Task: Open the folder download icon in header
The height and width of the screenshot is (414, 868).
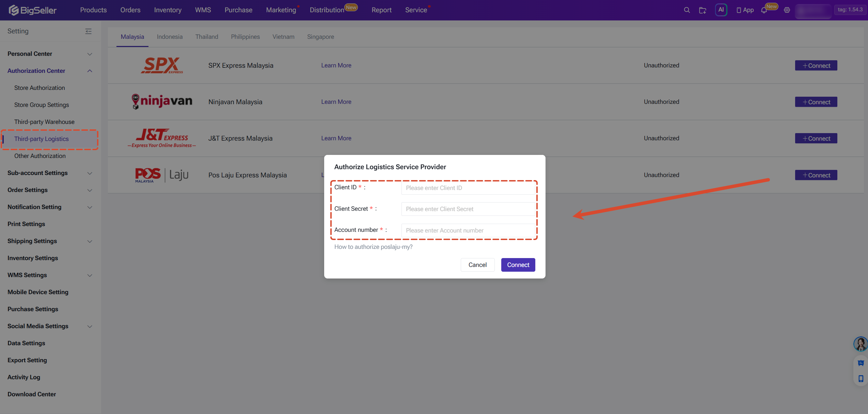Action: click(x=702, y=10)
